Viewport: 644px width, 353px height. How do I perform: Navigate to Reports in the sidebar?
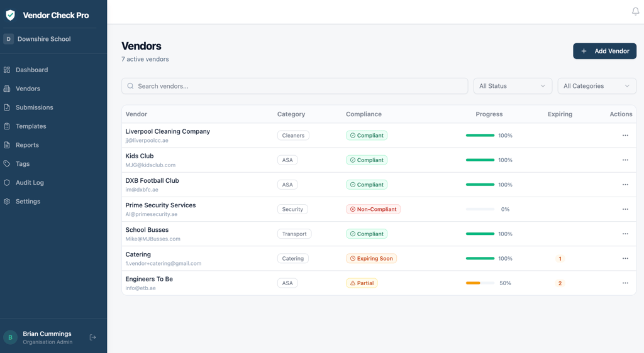27,145
